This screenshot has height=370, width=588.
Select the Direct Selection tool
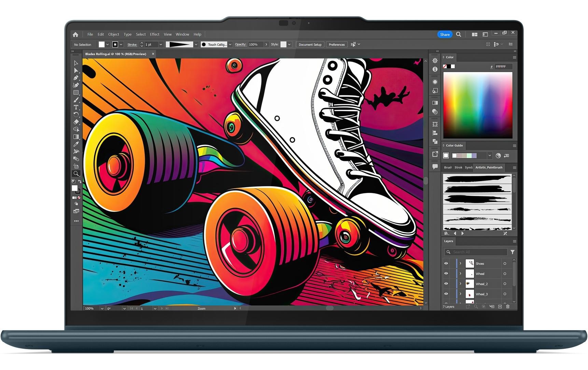(x=76, y=70)
